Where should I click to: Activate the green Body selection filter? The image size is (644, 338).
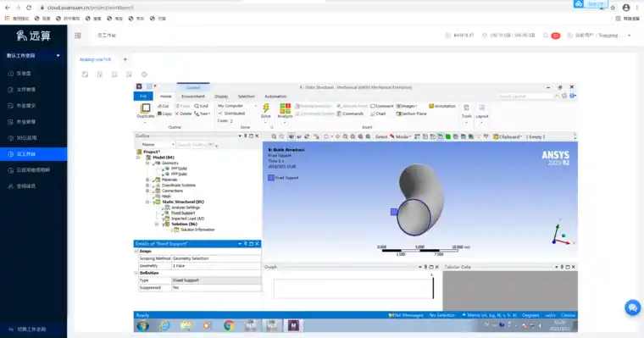click(448, 136)
